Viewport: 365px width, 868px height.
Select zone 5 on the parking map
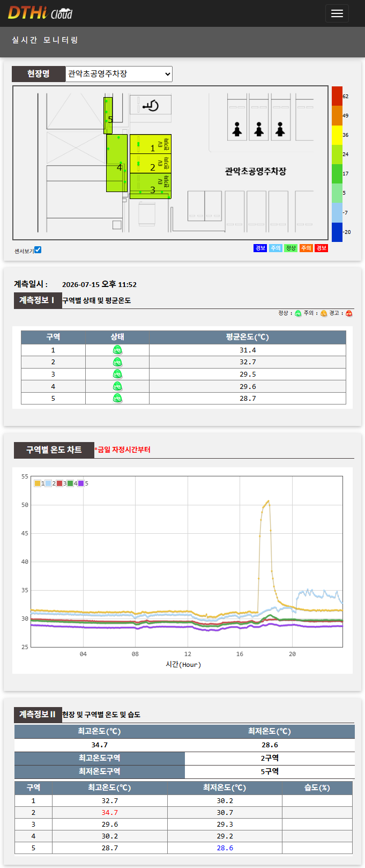(x=108, y=115)
